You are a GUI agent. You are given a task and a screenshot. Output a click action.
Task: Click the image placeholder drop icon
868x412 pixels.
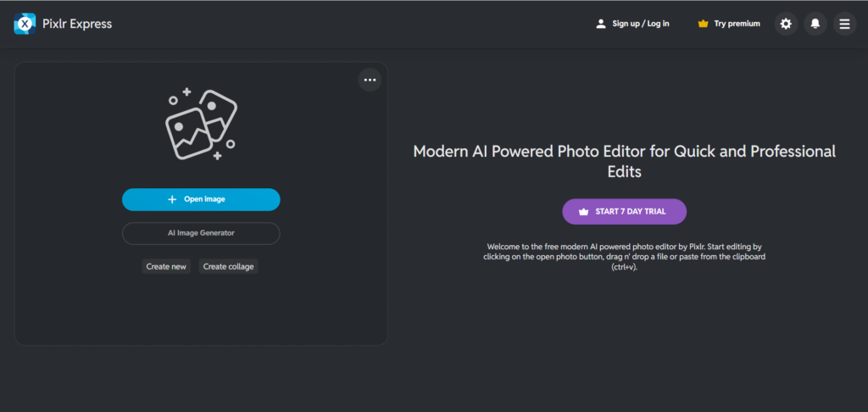pyautogui.click(x=201, y=125)
